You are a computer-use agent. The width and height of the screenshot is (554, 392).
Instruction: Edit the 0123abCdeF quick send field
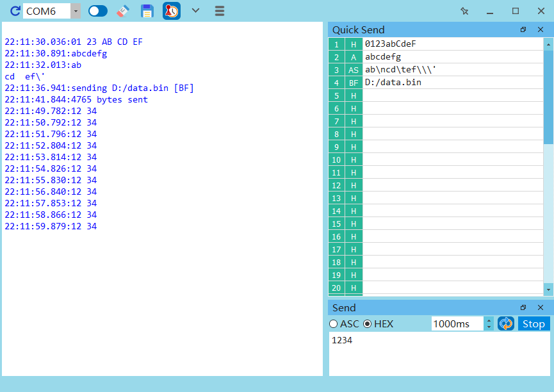tap(453, 44)
